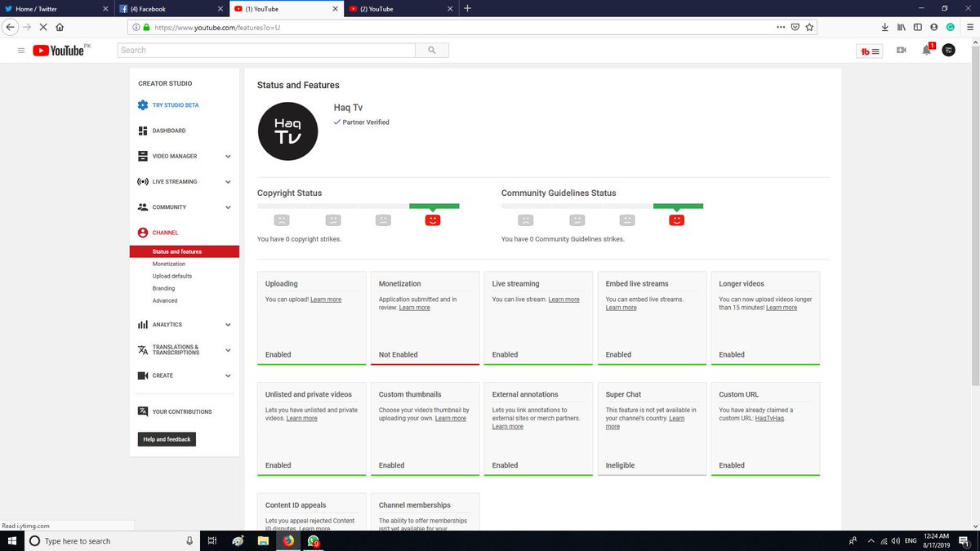Click the Grammarly extension icon
The image size is (980, 551).
tap(950, 27)
